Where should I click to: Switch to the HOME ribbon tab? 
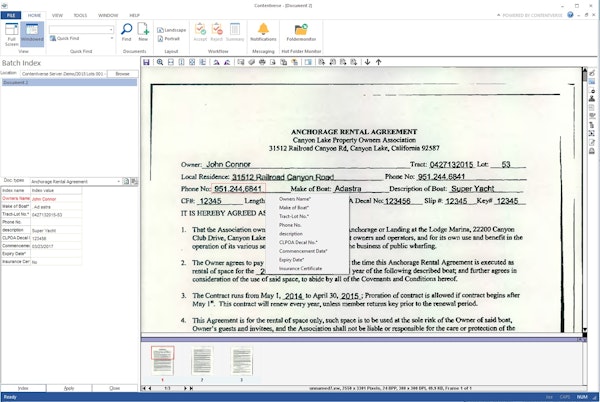(34, 15)
